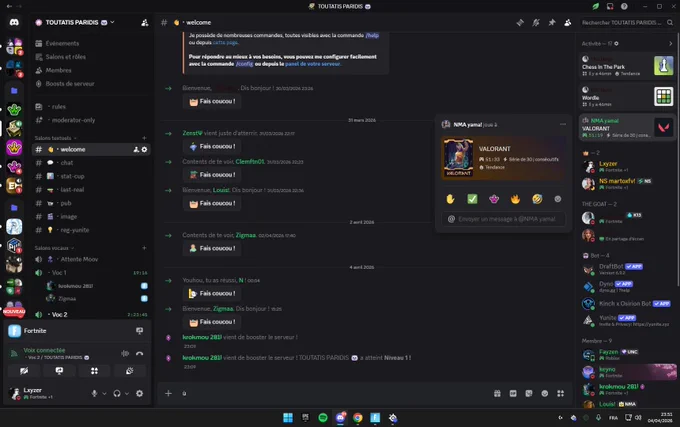Open noise suppression icon near Voix connectée

point(125,354)
